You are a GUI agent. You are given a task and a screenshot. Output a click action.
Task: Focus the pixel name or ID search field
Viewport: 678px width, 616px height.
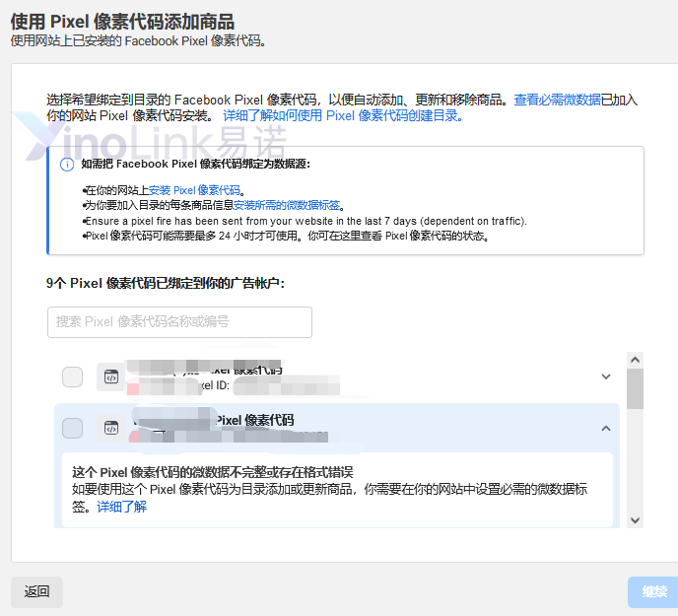coord(179,322)
